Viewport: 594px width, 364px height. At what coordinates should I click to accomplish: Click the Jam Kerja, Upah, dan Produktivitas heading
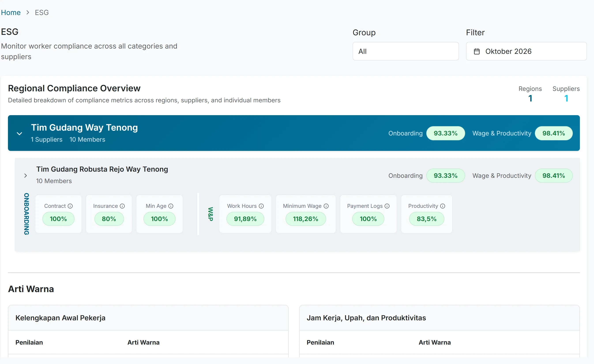[366, 318]
